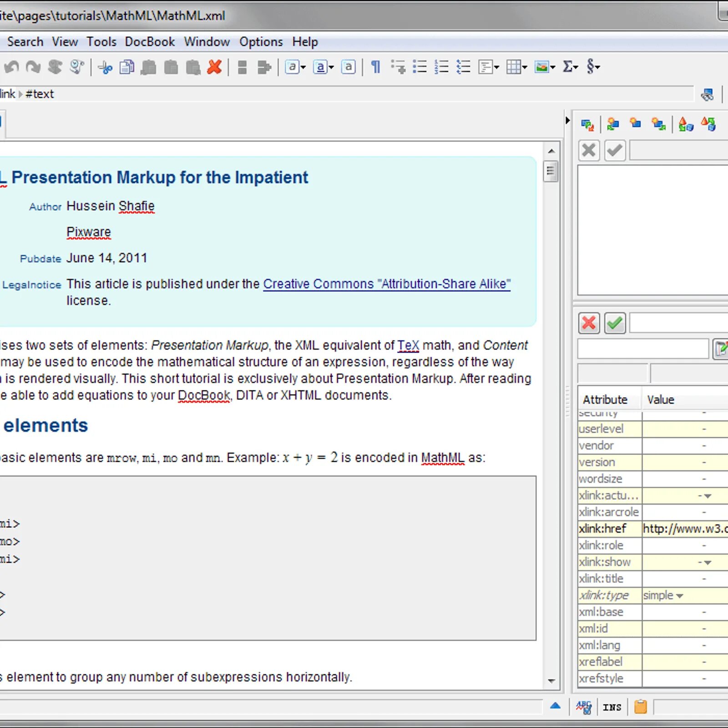
Task: Click the clipboard icon in status bar
Action: tap(640, 707)
